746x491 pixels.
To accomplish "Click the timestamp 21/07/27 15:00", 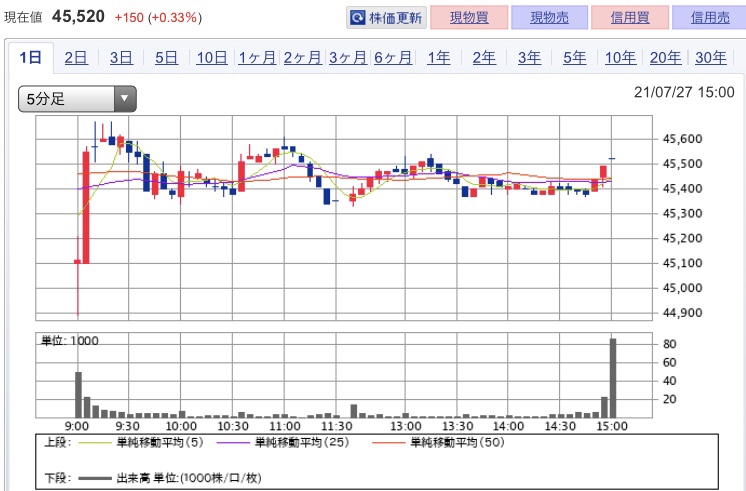I will pyautogui.click(x=684, y=92).
